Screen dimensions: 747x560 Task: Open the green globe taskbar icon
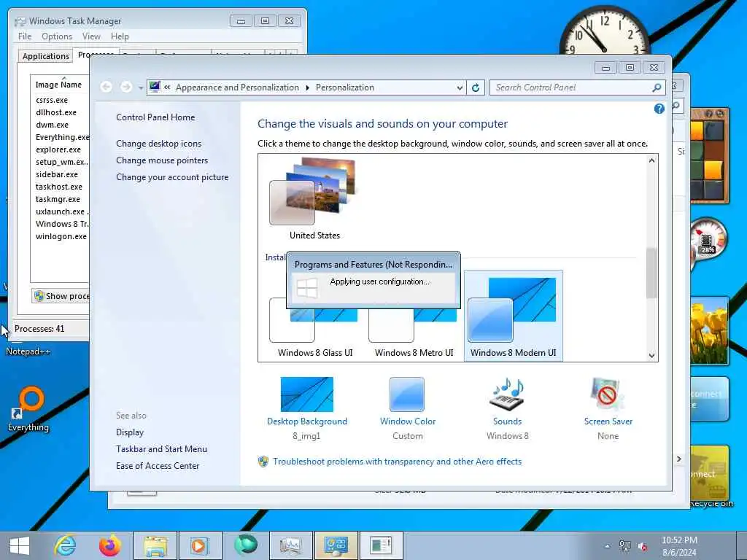pyautogui.click(x=246, y=545)
